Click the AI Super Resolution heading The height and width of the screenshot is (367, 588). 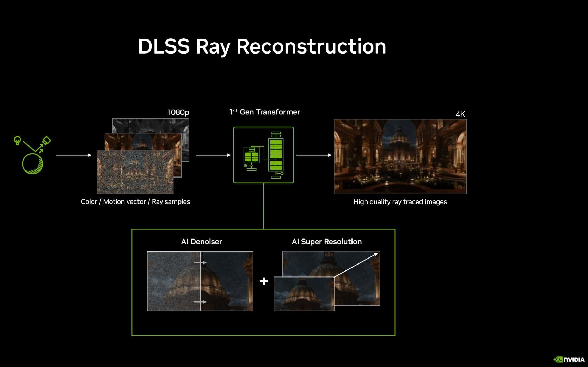point(327,242)
